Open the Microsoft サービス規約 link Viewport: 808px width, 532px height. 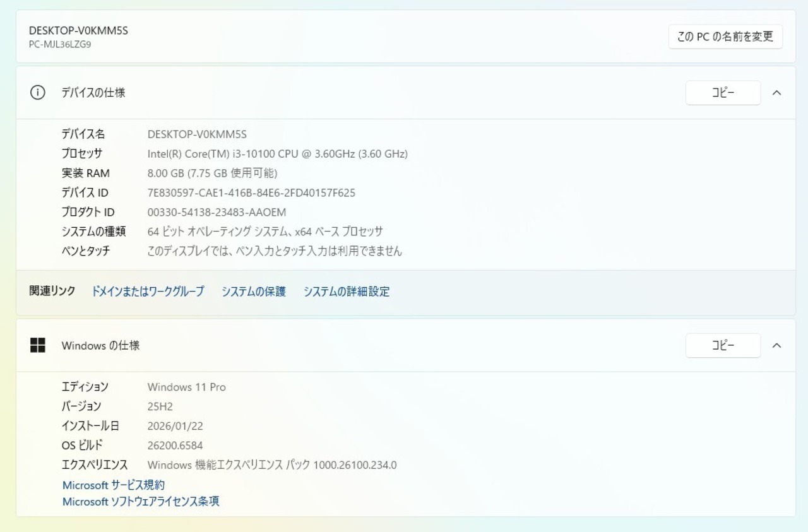point(114,485)
